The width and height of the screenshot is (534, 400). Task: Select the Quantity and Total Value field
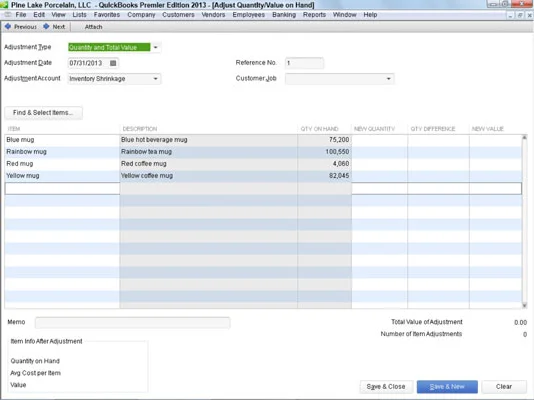click(109, 47)
